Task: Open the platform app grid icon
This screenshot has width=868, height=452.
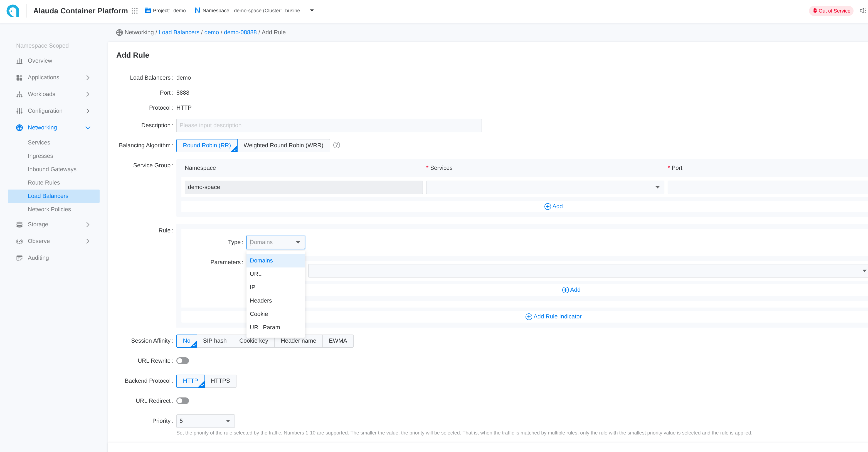Action: click(x=135, y=11)
